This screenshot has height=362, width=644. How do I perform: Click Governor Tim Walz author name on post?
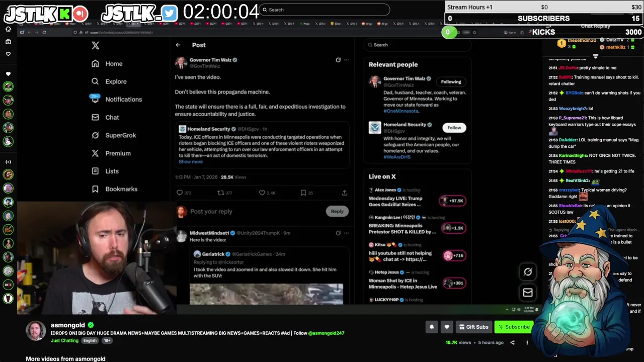(210, 60)
